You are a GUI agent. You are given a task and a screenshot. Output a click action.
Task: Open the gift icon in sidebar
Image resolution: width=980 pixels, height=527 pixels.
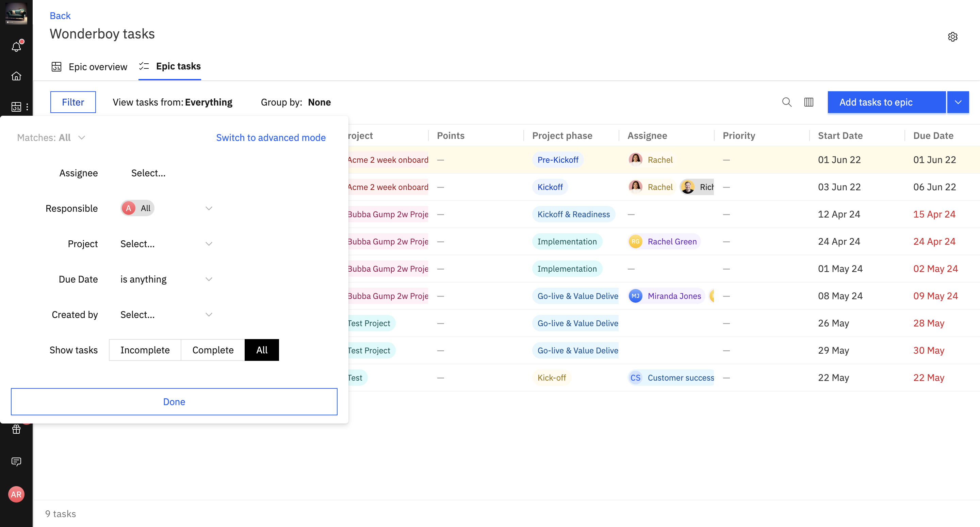[x=16, y=429]
